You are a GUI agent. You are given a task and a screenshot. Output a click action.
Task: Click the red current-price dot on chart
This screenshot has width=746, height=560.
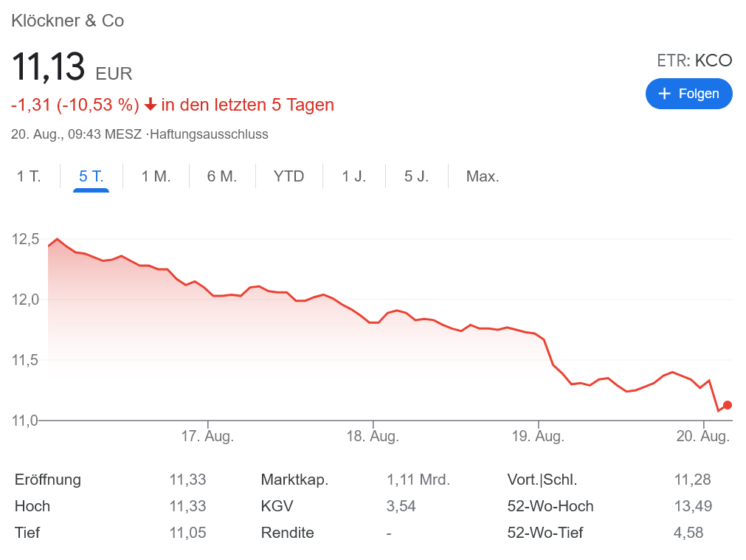[x=728, y=404]
